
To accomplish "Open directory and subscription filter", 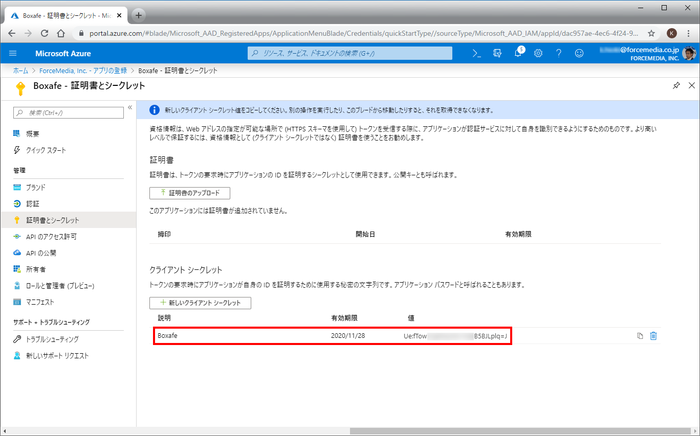I will (497, 54).
